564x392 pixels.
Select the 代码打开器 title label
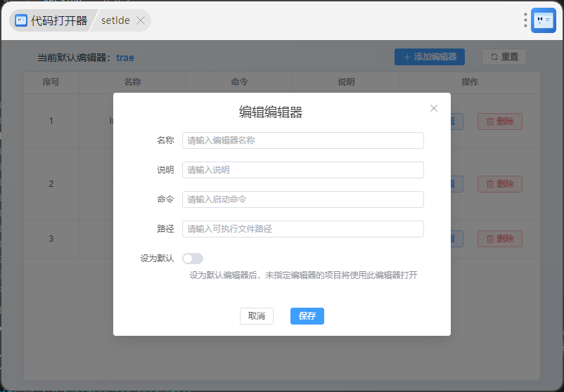(59, 20)
